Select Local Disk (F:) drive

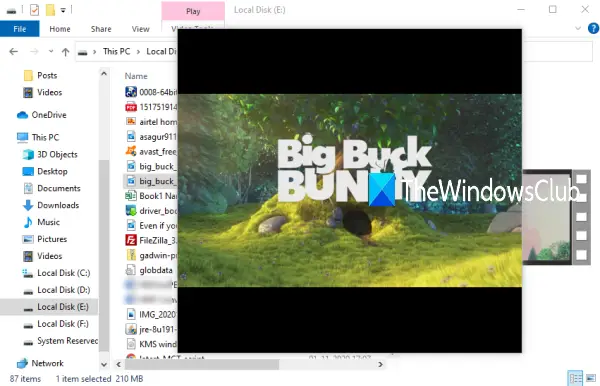point(62,324)
